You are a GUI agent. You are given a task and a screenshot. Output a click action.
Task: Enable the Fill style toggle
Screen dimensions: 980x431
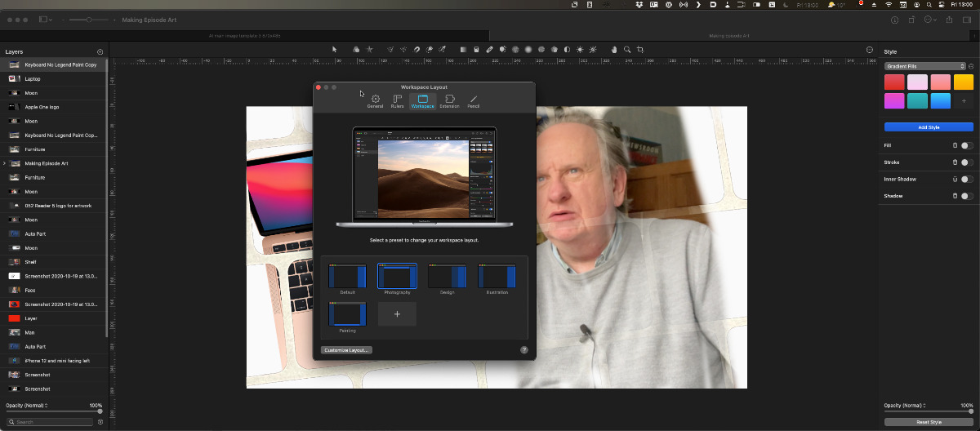click(x=966, y=145)
